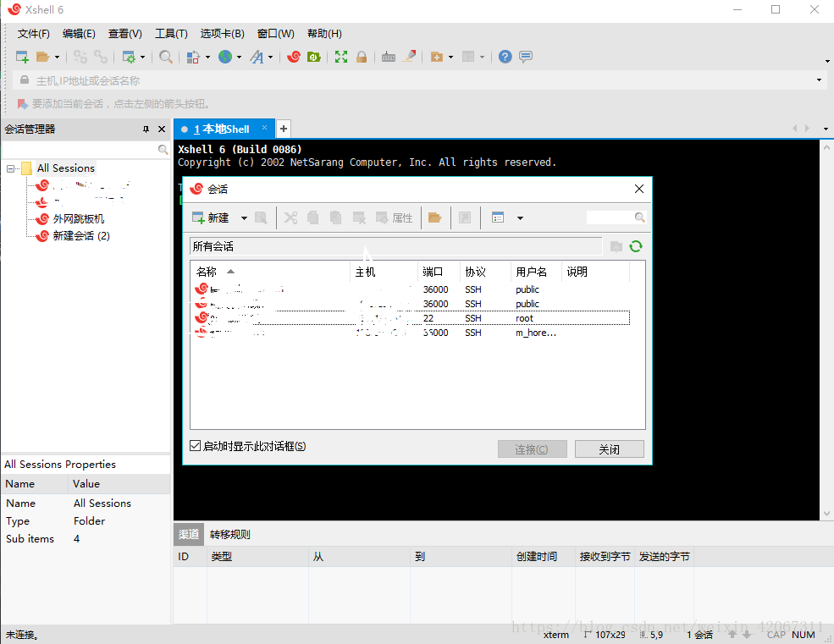Sort by the 名称 column header

pyautogui.click(x=269, y=272)
